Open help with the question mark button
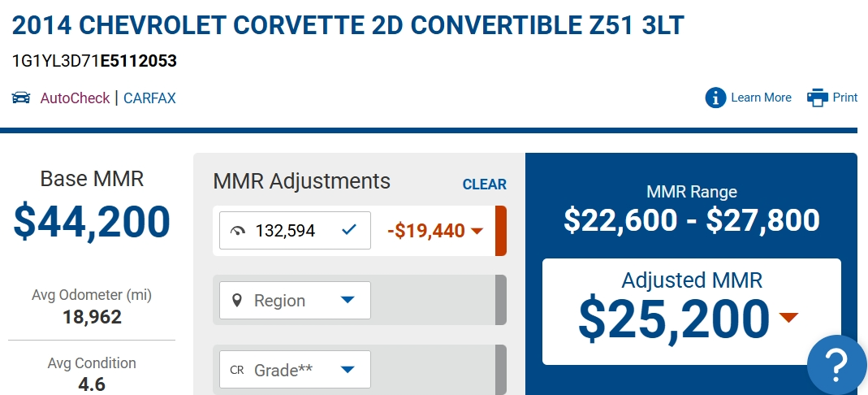The width and height of the screenshot is (868, 395). (x=836, y=364)
